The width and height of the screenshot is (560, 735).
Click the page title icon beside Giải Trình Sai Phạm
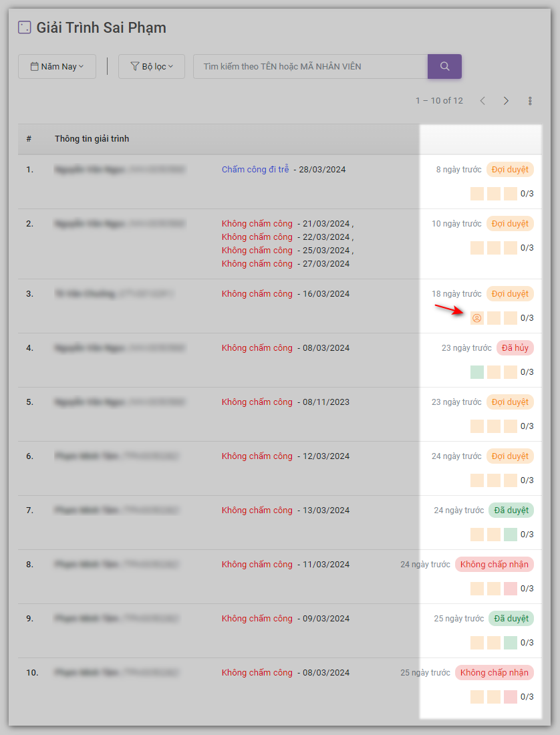[x=24, y=27]
